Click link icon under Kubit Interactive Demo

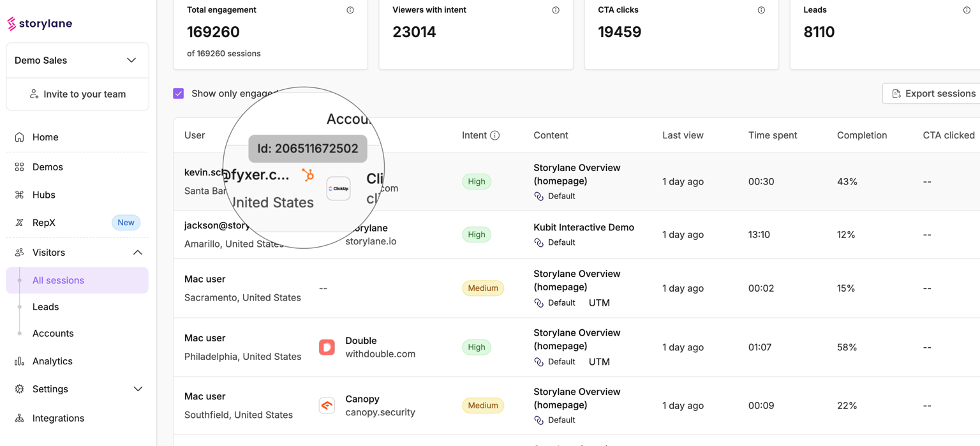click(x=539, y=242)
